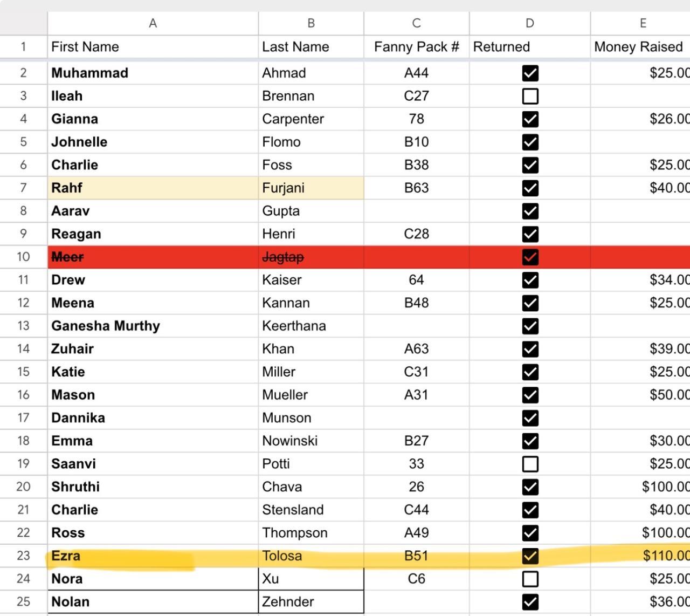Image resolution: width=690 pixels, height=616 pixels.
Task: Select column C header
Action: point(416,23)
